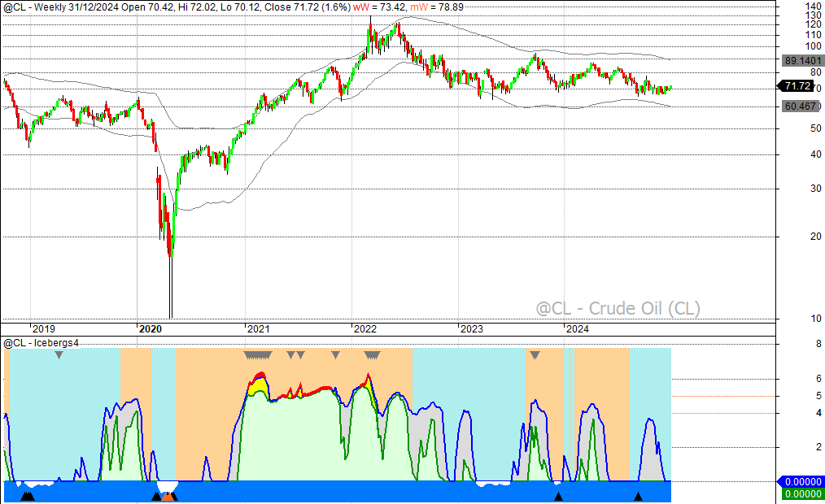Click the black triangle cluster at start of 2019

[x=27, y=496]
